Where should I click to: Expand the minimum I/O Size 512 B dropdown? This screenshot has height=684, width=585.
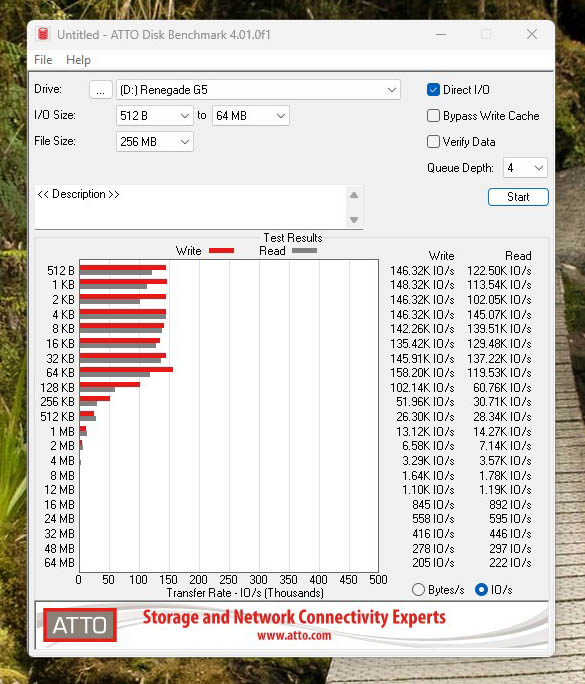(155, 116)
